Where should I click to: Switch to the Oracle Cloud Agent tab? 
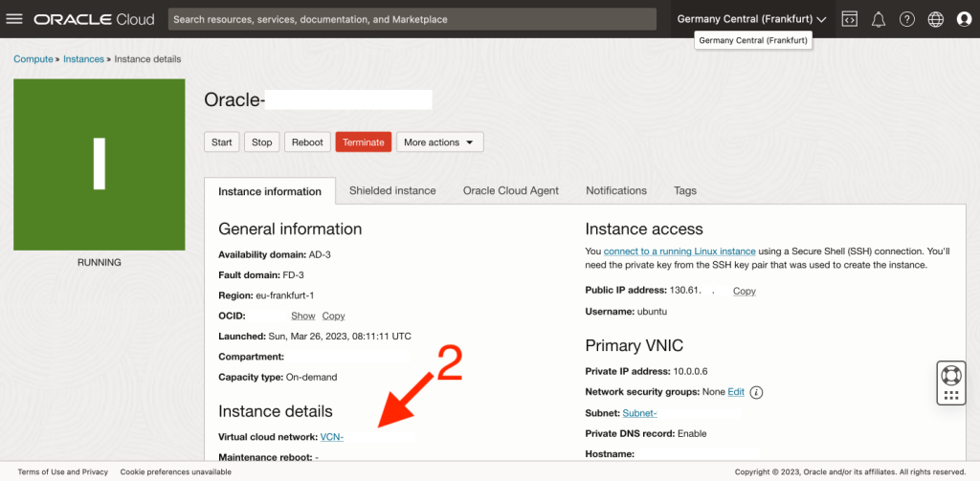coord(511,190)
